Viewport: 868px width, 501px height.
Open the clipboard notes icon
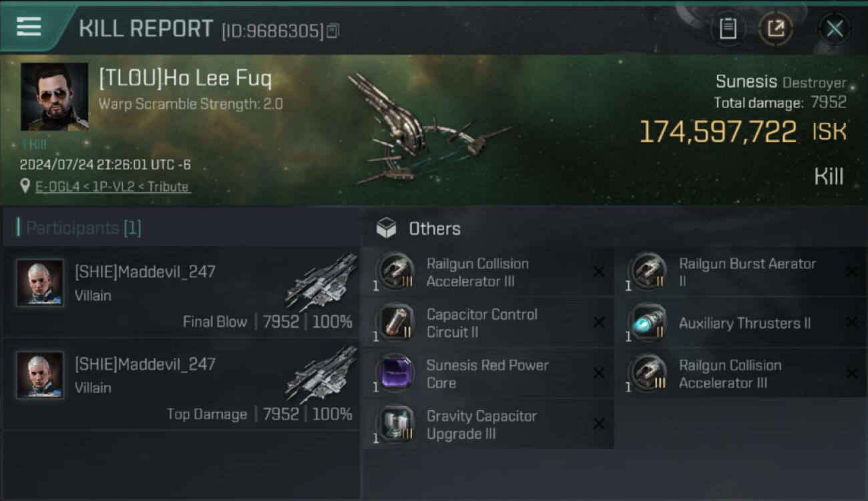pyautogui.click(x=728, y=29)
